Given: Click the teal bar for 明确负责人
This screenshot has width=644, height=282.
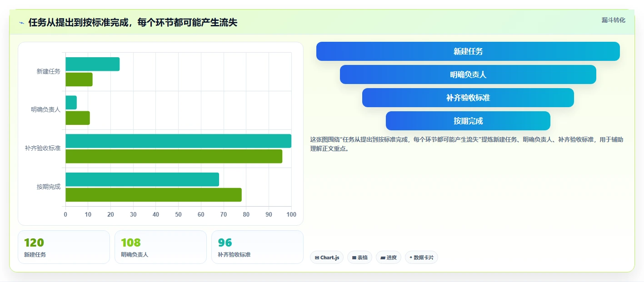Looking at the screenshot, I should (x=71, y=103).
